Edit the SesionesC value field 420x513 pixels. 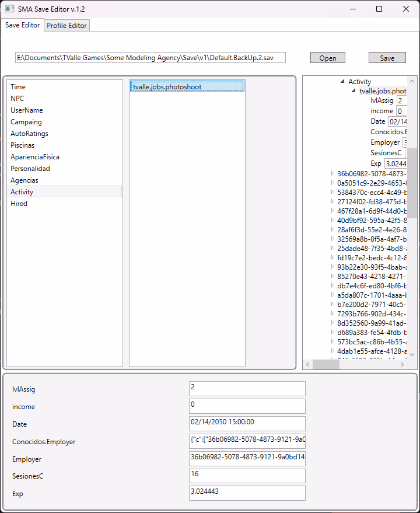click(247, 476)
